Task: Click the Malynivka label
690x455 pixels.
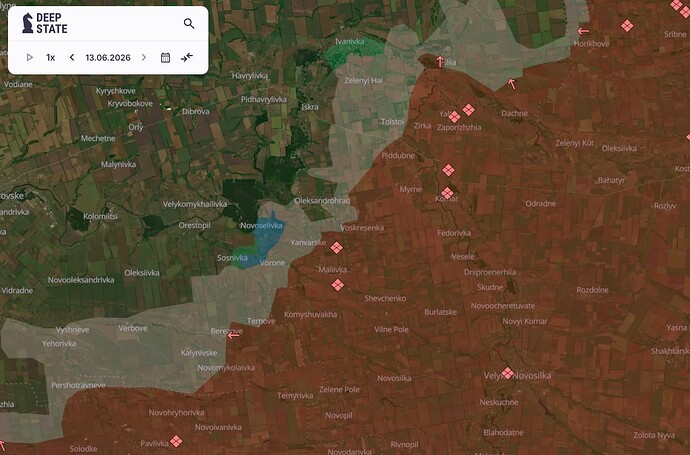Action: coord(118,165)
